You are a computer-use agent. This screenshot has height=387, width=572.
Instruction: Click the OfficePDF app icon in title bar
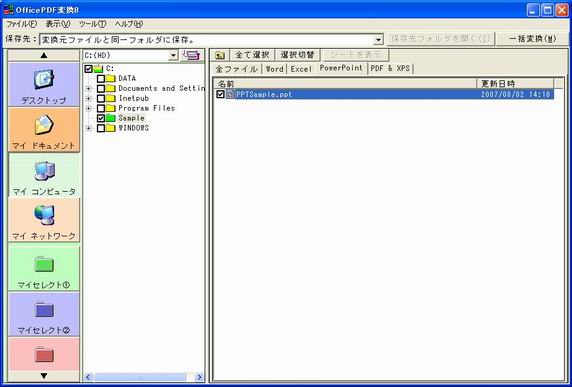(x=8, y=9)
